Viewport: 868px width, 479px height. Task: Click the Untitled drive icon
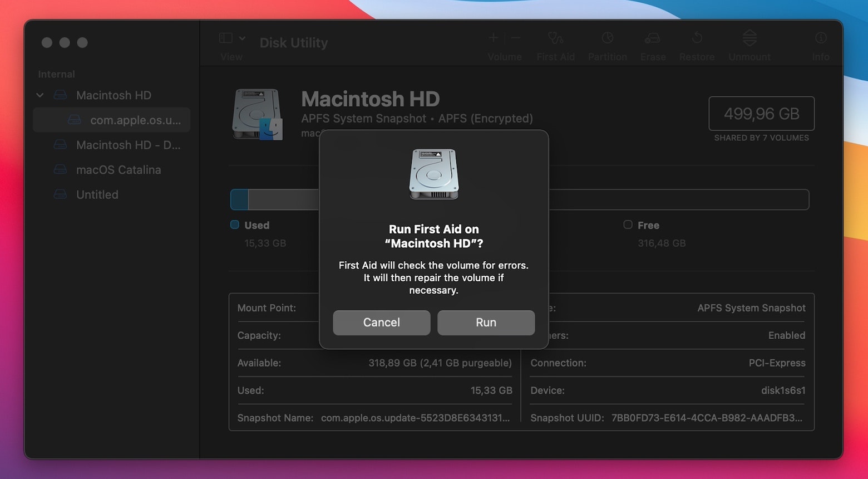coord(60,194)
